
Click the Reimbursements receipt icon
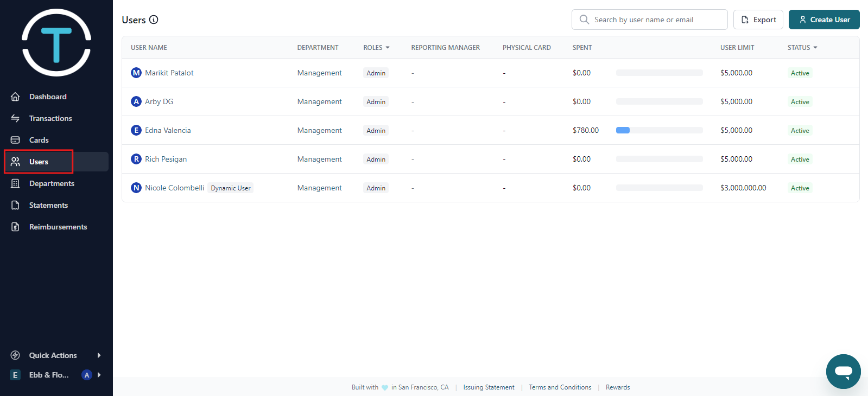point(15,227)
